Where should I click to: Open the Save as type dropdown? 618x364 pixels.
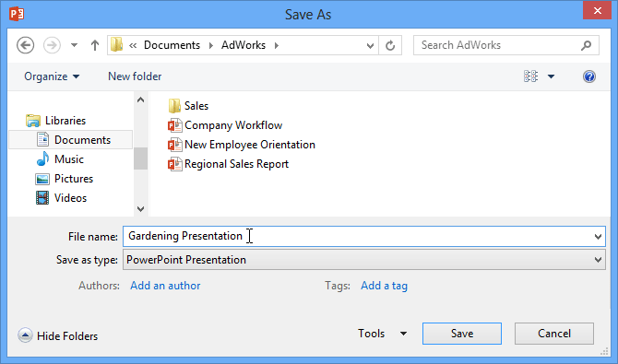[364, 260]
